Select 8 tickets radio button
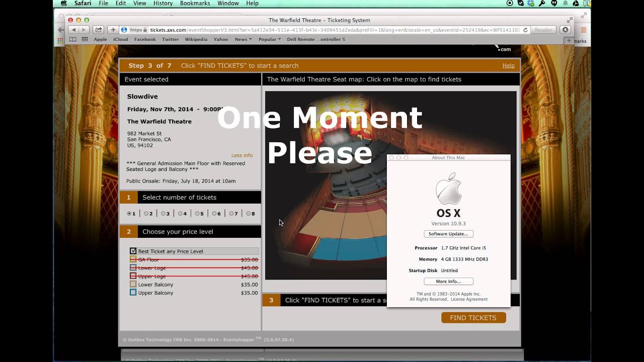Image resolution: width=644 pixels, height=362 pixels. 249,214
